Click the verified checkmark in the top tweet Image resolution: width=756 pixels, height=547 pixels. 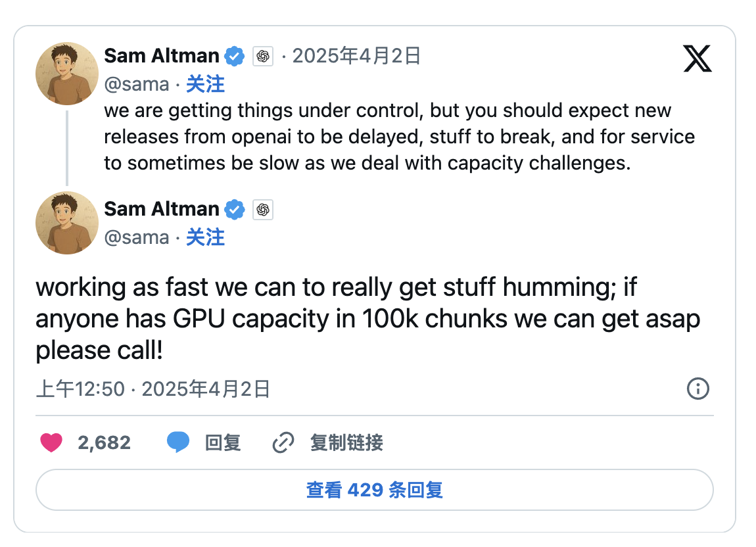click(235, 57)
